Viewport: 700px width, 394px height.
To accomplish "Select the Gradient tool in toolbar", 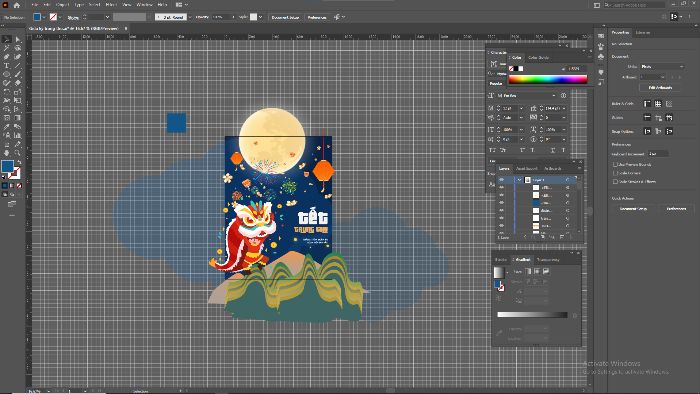I will 18,117.
